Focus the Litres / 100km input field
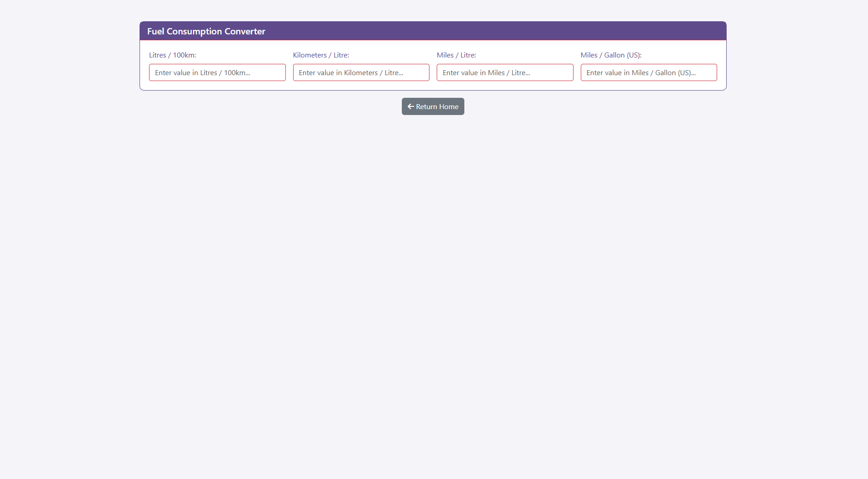Screen dimensions: 868x479 point(217,72)
